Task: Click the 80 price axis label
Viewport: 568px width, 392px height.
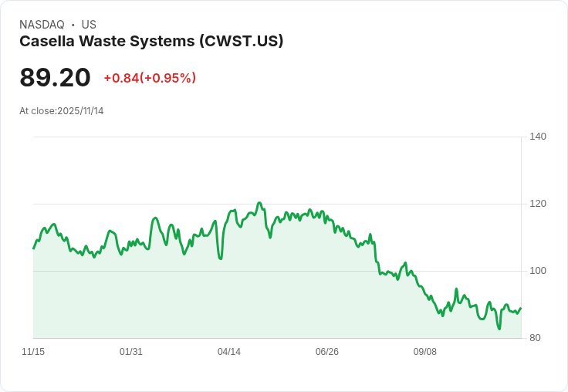Action: point(535,338)
